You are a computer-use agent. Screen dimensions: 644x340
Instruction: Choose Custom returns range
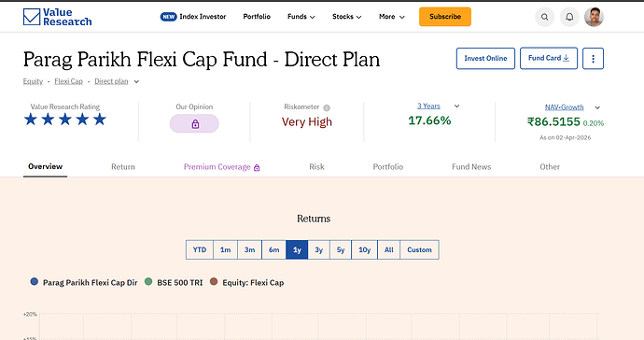(419, 250)
